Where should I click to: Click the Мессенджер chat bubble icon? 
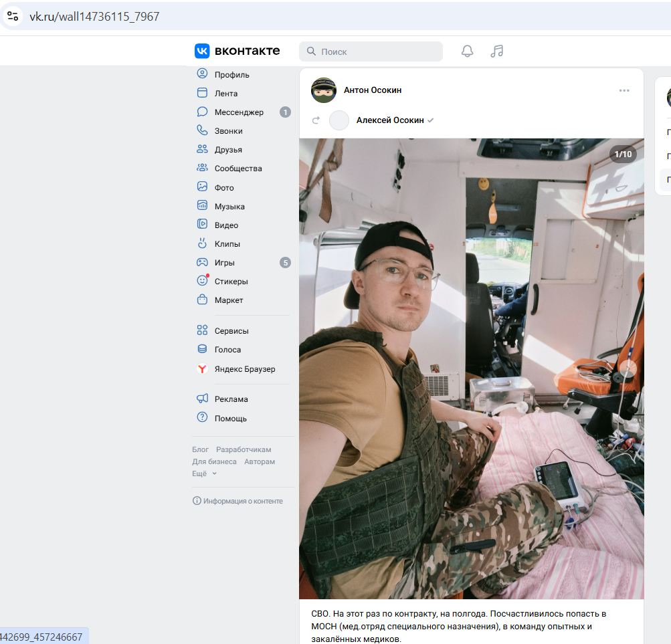[x=202, y=112]
